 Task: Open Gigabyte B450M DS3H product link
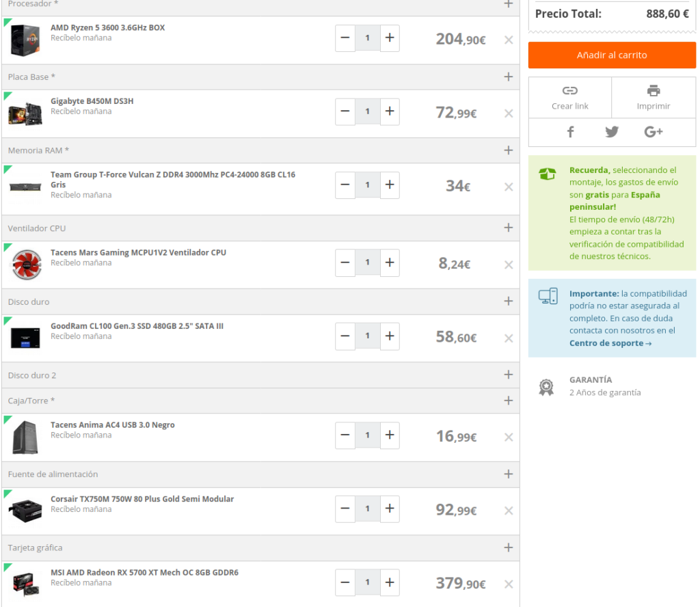click(x=92, y=101)
